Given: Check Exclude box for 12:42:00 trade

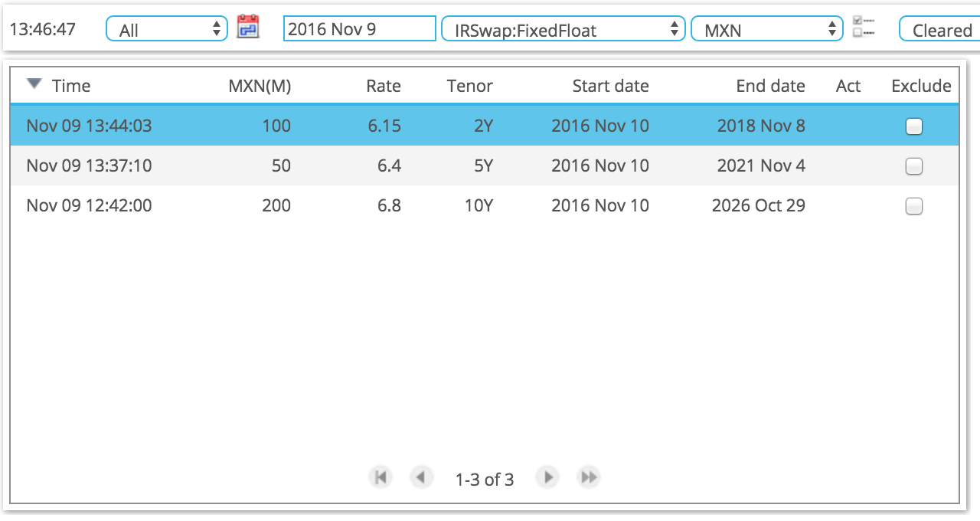Looking at the screenshot, I should pyautogui.click(x=914, y=206).
